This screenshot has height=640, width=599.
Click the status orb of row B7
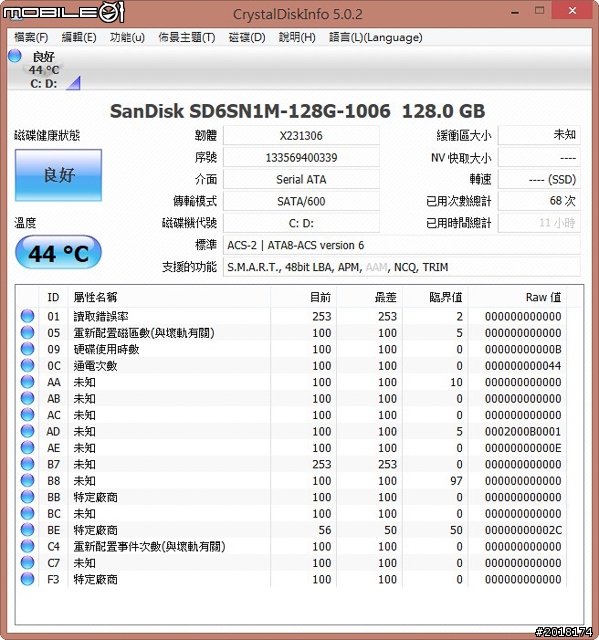coord(27,464)
